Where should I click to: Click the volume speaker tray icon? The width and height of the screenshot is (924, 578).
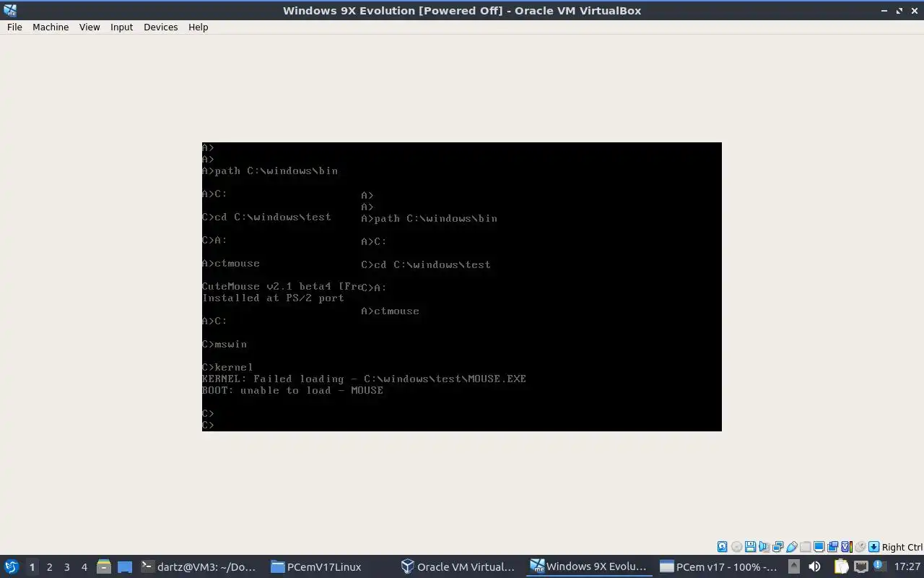(x=814, y=566)
